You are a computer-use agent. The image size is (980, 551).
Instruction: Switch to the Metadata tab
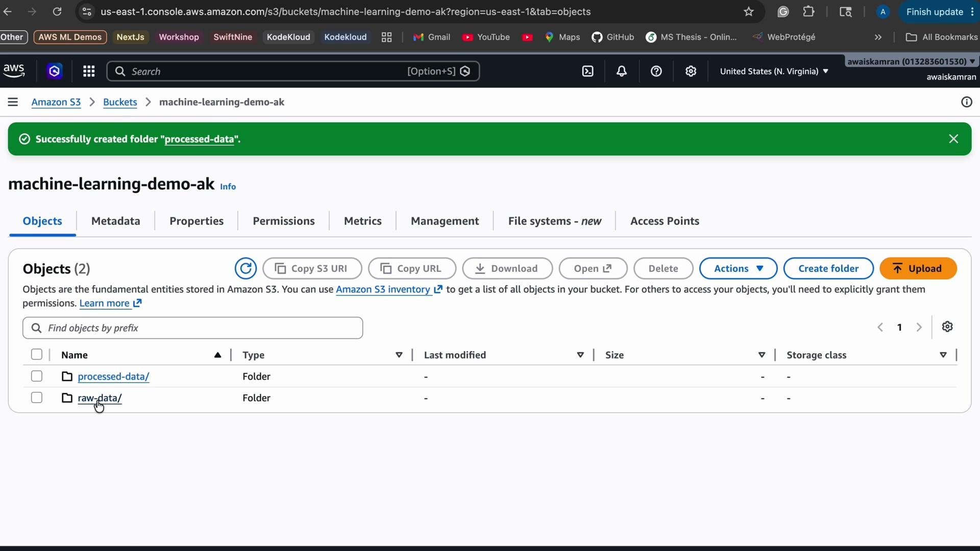coord(116,221)
